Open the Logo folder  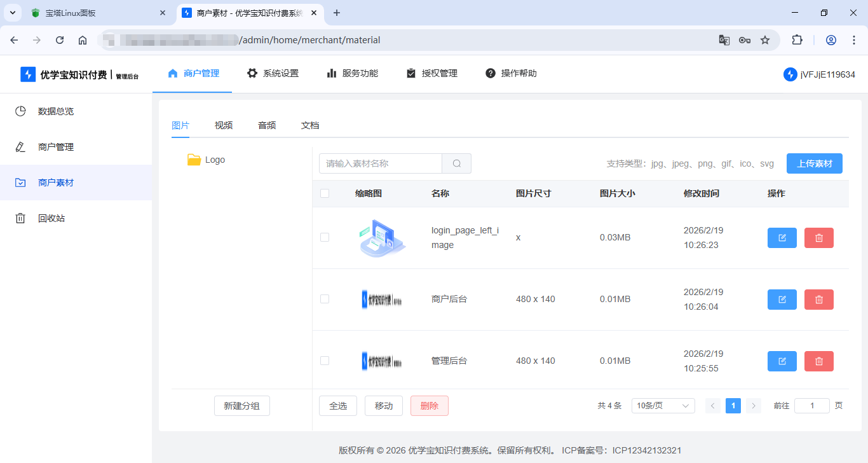pyautogui.click(x=214, y=160)
